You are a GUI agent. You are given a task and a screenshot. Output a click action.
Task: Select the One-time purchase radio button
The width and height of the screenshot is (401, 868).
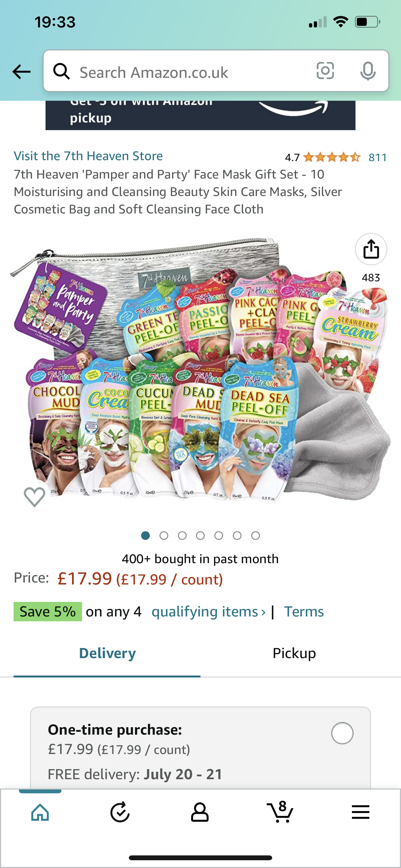pyautogui.click(x=342, y=733)
